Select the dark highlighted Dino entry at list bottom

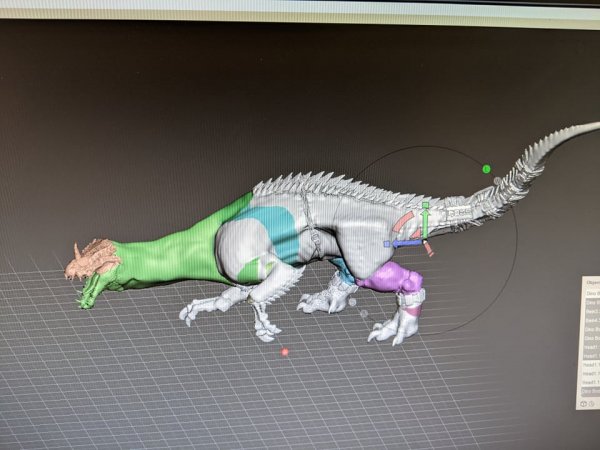(x=590, y=390)
